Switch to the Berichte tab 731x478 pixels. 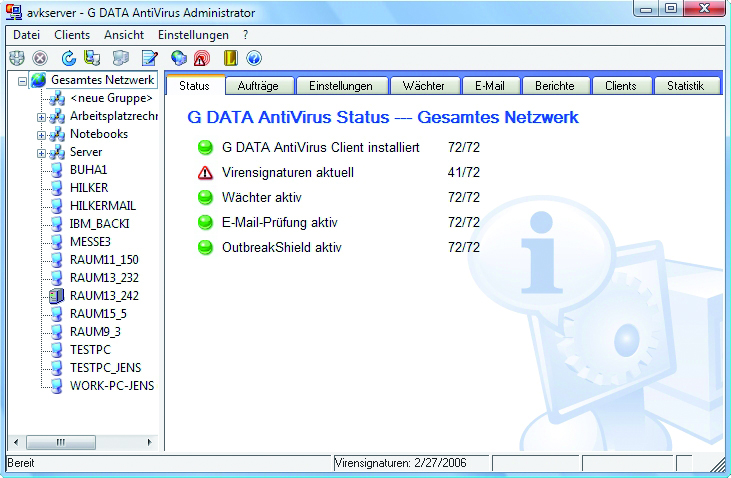pyautogui.click(x=555, y=86)
